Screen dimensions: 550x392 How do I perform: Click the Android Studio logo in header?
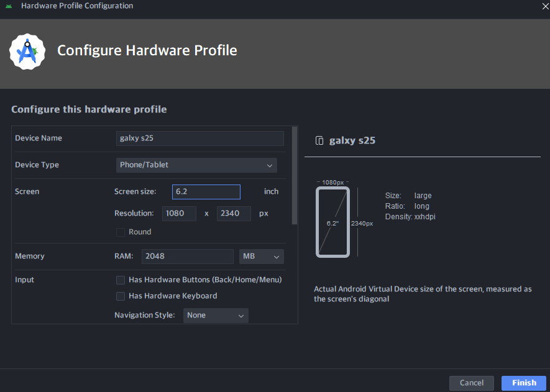[27, 52]
